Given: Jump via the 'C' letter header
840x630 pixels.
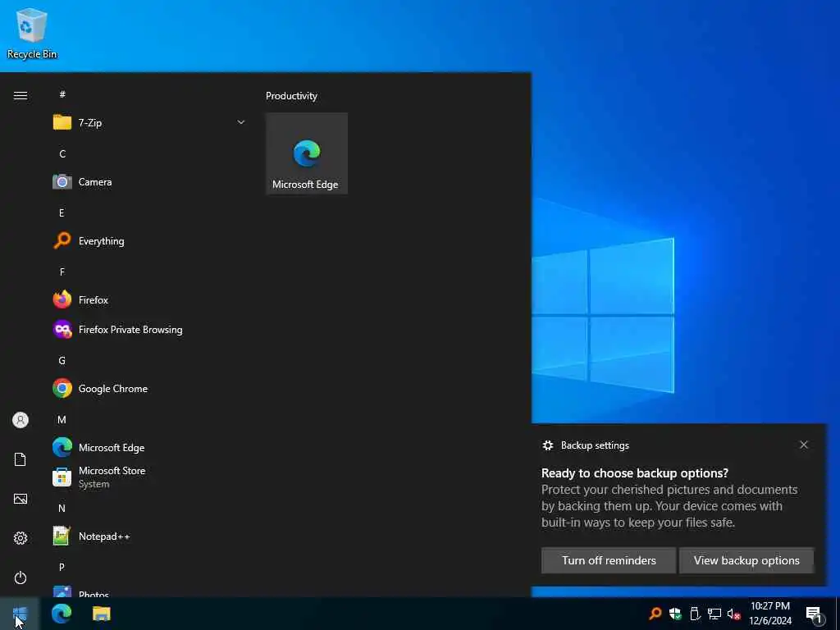Looking at the screenshot, I should (62, 153).
